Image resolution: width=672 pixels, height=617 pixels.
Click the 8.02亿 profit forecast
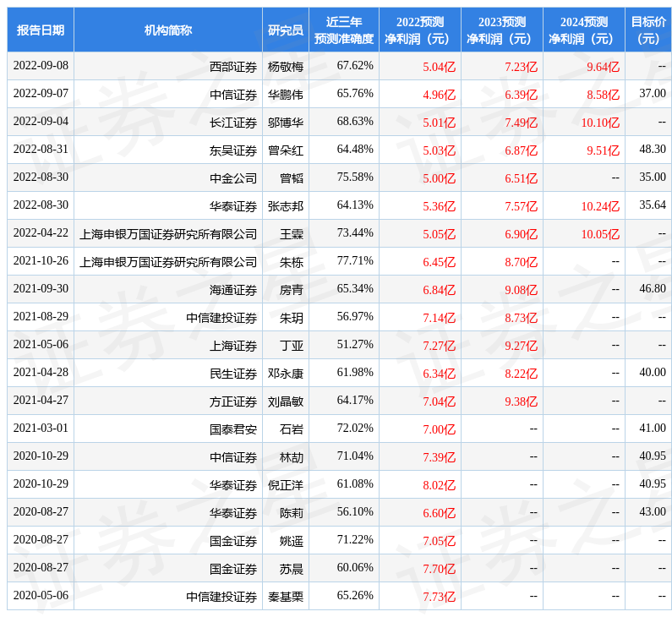pyautogui.click(x=440, y=485)
